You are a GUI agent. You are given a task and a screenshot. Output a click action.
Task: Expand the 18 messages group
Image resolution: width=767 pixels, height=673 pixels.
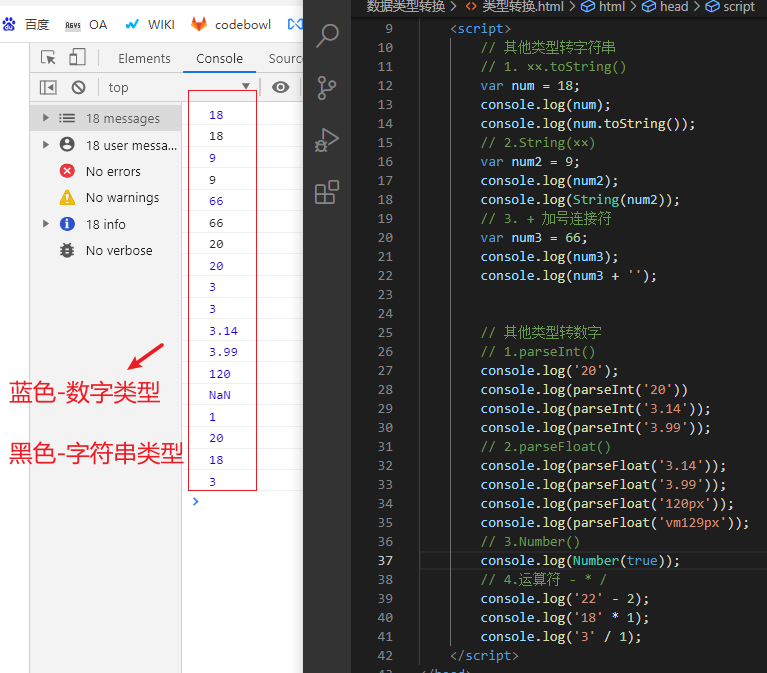tap(45, 118)
